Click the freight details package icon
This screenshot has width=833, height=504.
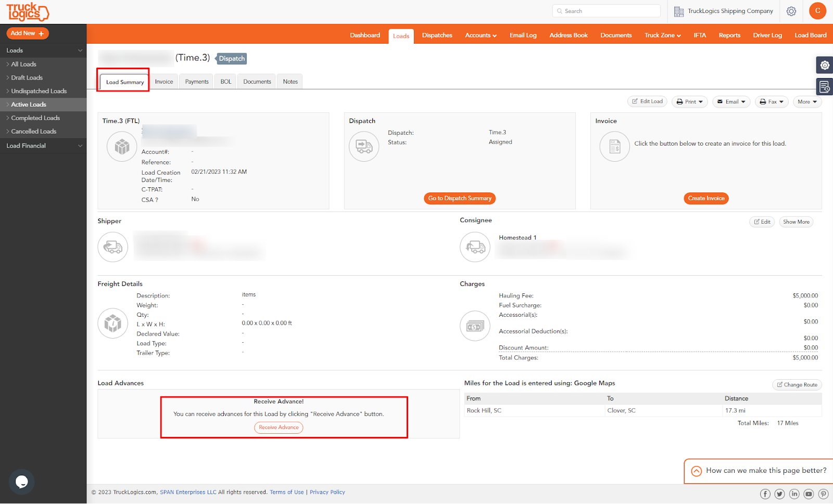(x=112, y=323)
